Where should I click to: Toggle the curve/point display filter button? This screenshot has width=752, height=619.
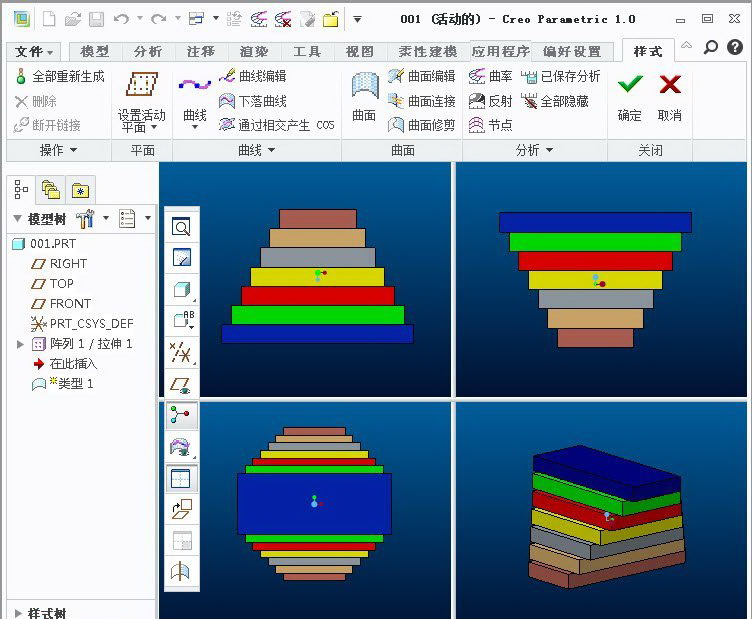tap(181, 416)
